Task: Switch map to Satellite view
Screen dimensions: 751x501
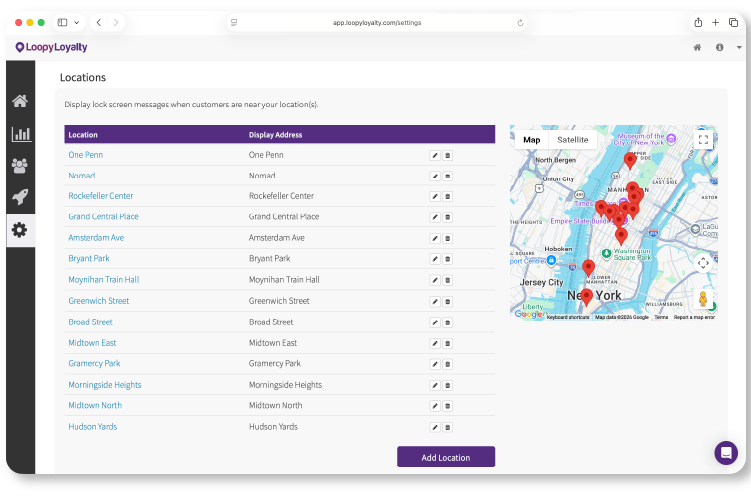Action: coord(572,140)
